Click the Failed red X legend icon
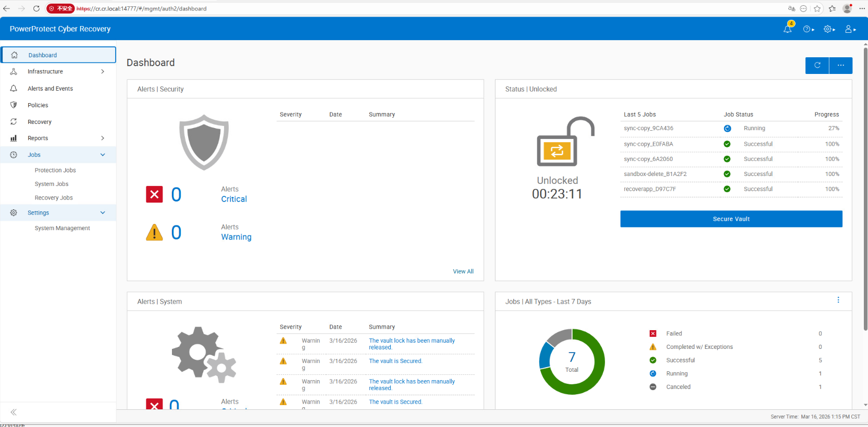868x427 pixels. point(653,334)
